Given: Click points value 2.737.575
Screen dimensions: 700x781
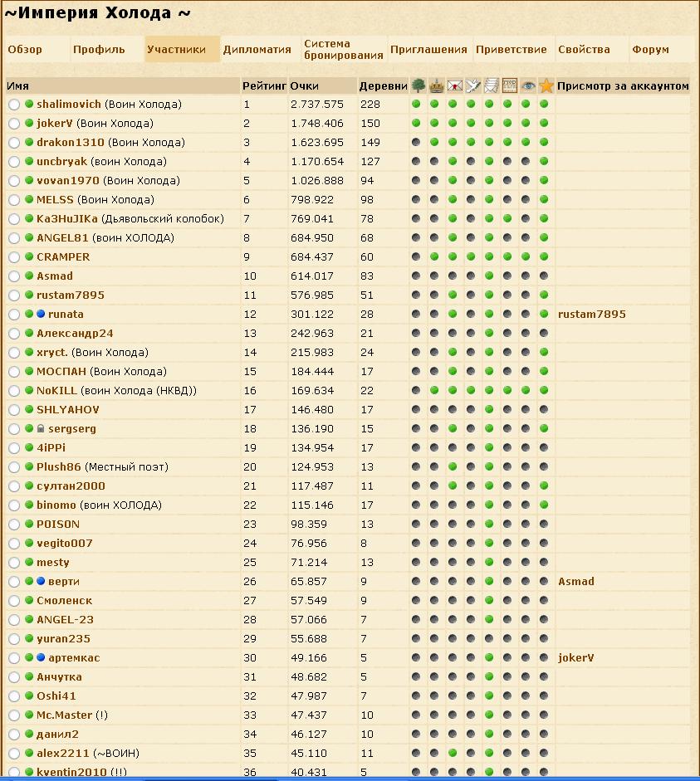Looking at the screenshot, I should (317, 104).
